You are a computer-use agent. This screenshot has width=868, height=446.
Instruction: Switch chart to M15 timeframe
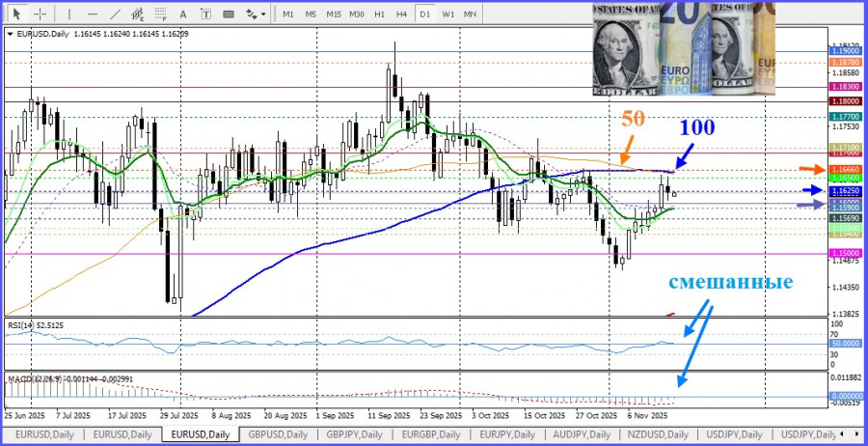pyautogui.click(x=334, y=14)
